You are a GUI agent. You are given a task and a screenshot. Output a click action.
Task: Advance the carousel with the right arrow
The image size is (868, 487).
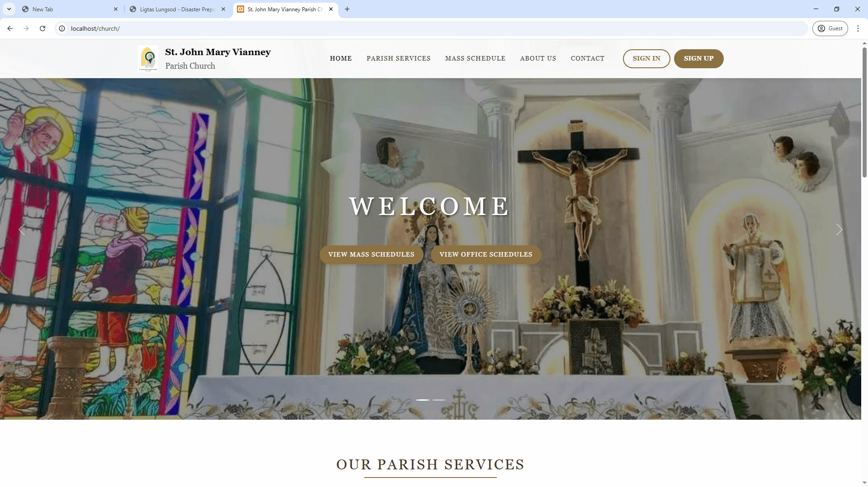pyautogui.click(x=840, y=229)
